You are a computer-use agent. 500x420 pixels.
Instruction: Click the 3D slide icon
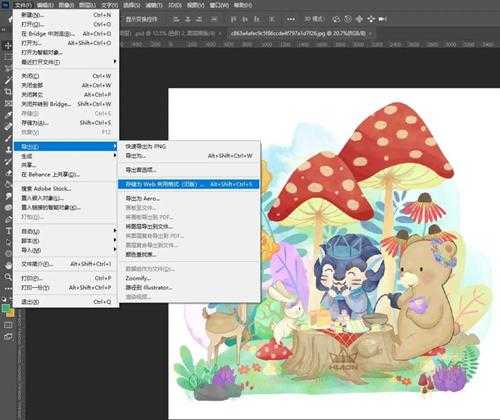371,19
